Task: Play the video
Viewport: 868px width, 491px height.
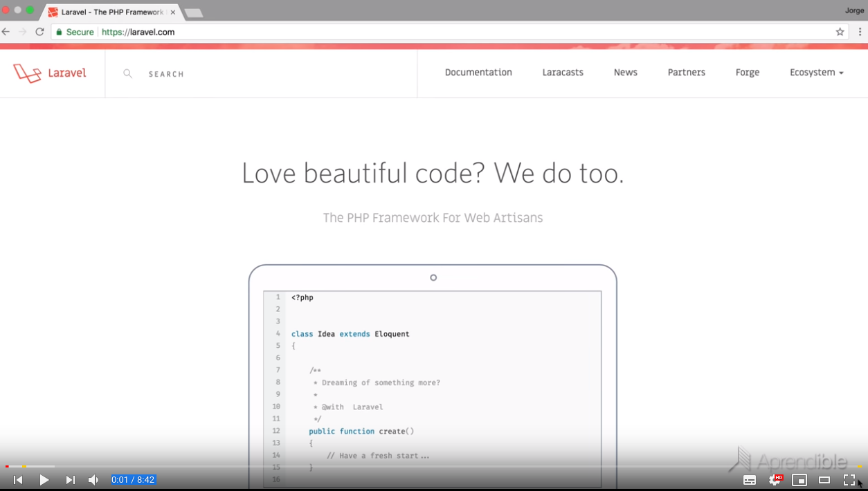Action: tap(44, 480)
